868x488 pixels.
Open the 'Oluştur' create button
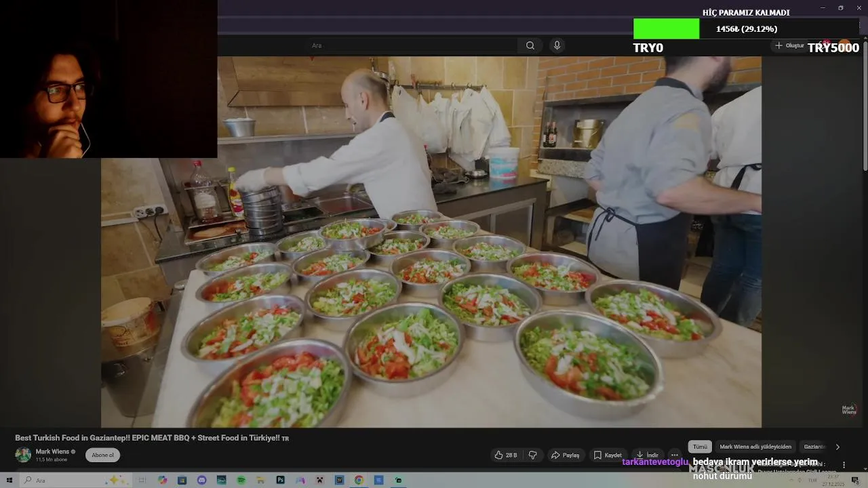point(790,45)
